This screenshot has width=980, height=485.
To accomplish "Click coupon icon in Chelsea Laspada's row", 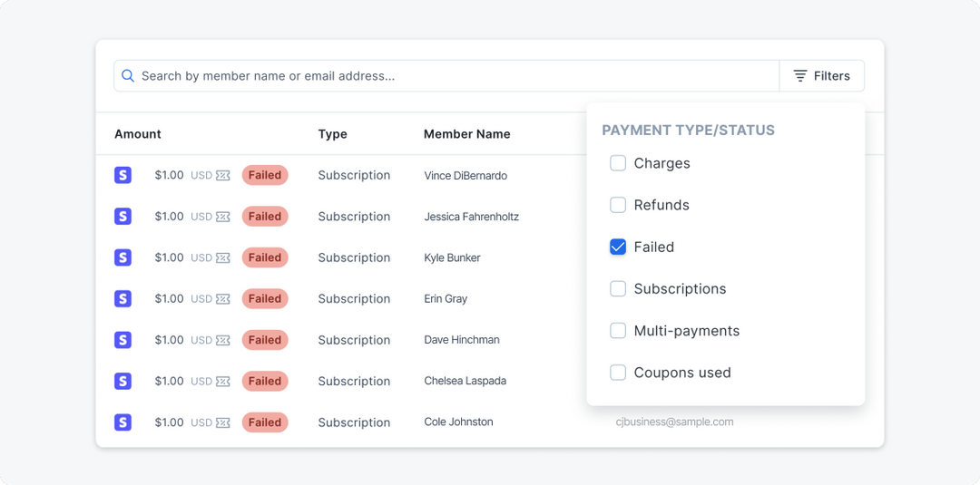I will pos(223,382).
